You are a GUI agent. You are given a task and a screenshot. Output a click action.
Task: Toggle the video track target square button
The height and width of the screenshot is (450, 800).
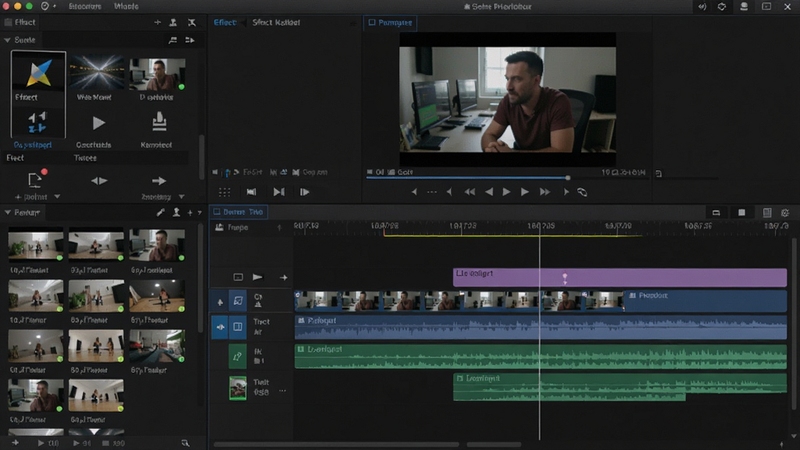tap(238, 301)
